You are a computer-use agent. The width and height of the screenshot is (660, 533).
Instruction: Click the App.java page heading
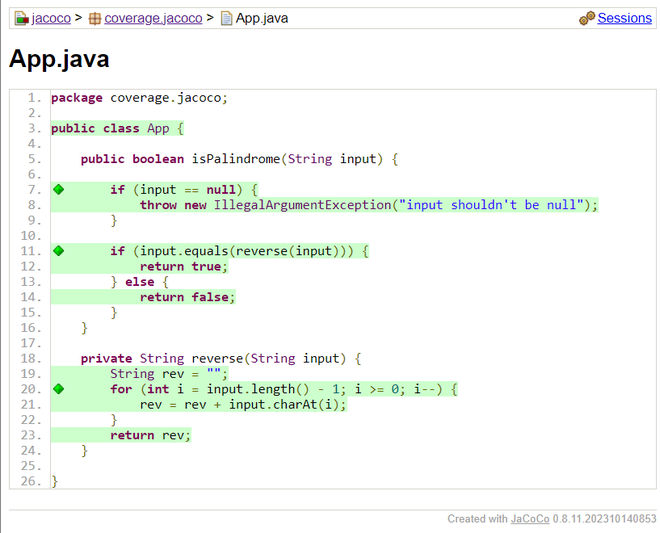tap(59, 59)
